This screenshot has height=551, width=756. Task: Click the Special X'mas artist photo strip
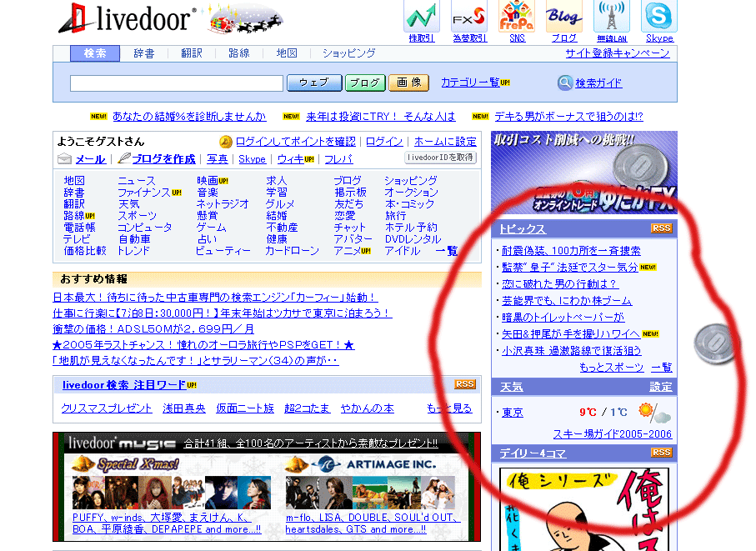coord(172,493)
